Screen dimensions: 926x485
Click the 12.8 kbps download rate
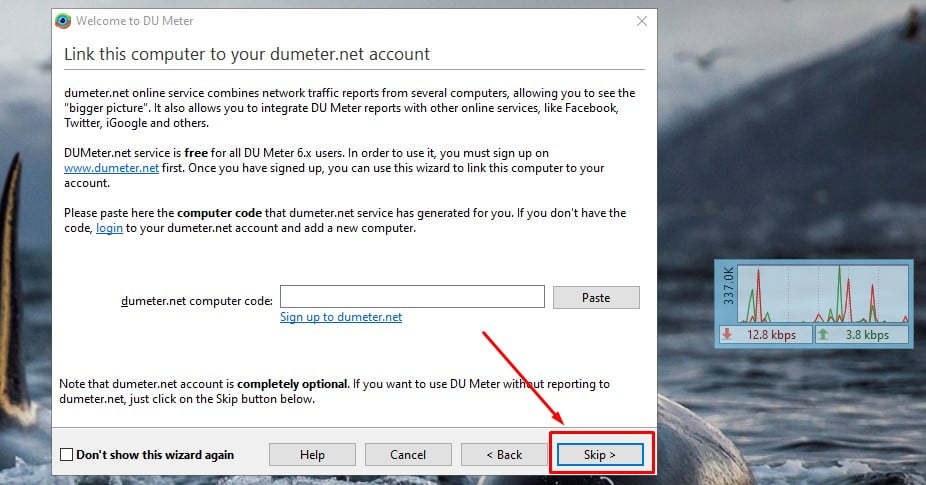pos(771,335)
